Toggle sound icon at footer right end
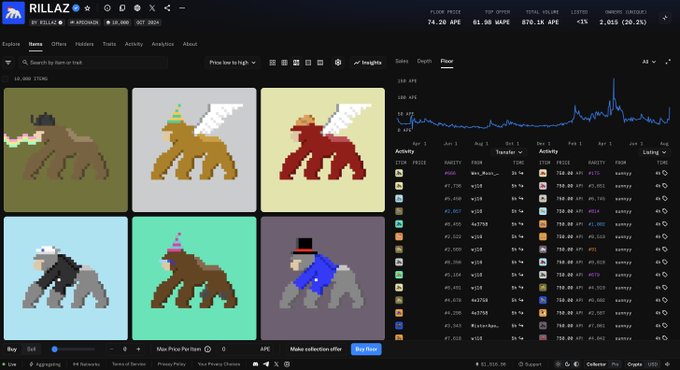This screenshot has width=680, height=370. tap(667, 364)
